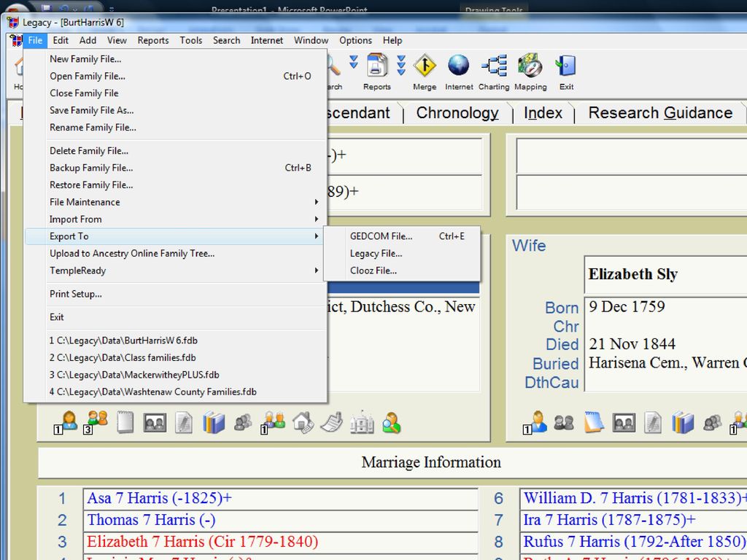Select Save Family File As... entry
747x560 pixels.
pos(175,111)
